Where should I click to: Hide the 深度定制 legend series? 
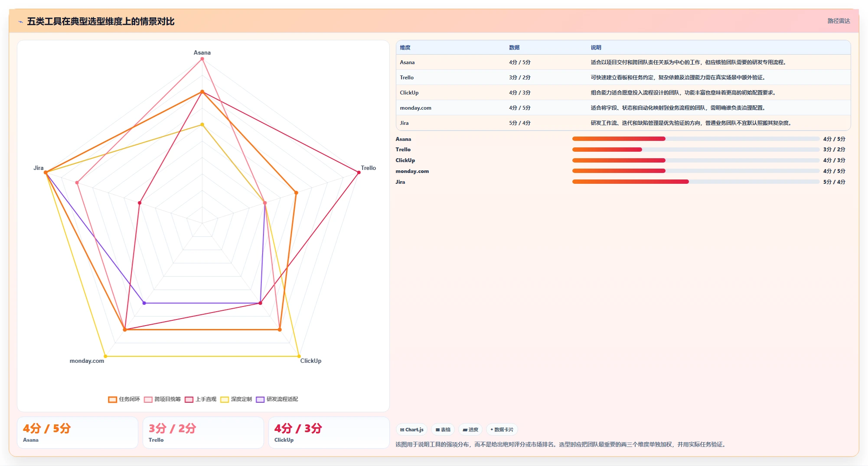[236, 399]
